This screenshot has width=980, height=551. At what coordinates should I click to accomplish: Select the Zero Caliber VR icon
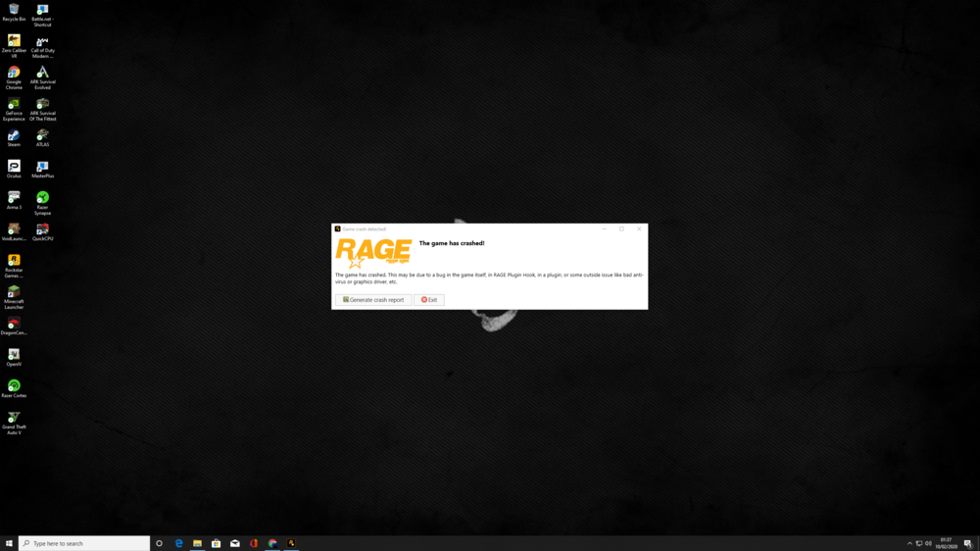[x=14, y=46]
